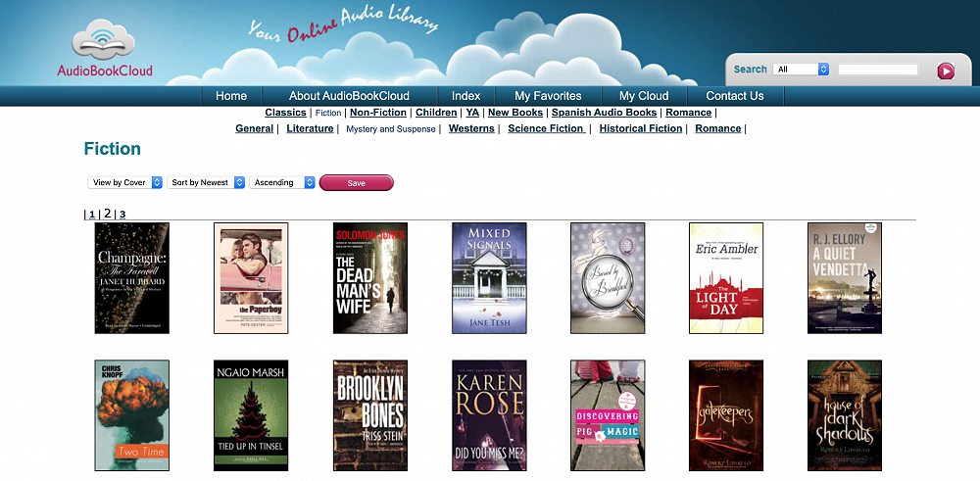Open Tied Up in Tinsel cover
Screen dimensions: 980x481
[x=251, y=415]
